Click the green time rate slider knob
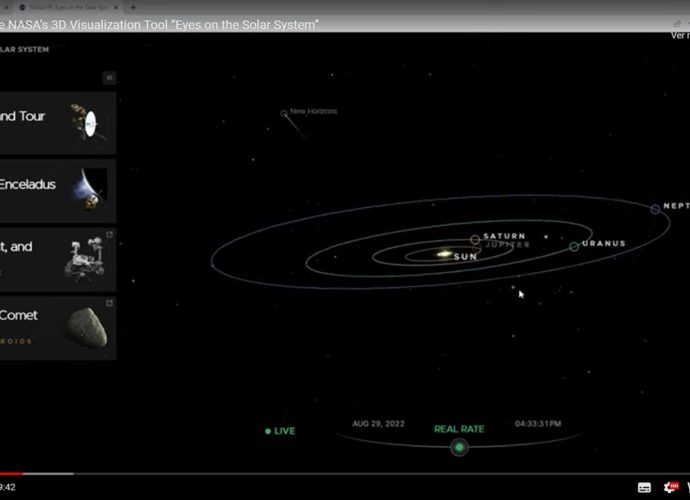Screen dimensions: 690x500 tap(459, 448)
